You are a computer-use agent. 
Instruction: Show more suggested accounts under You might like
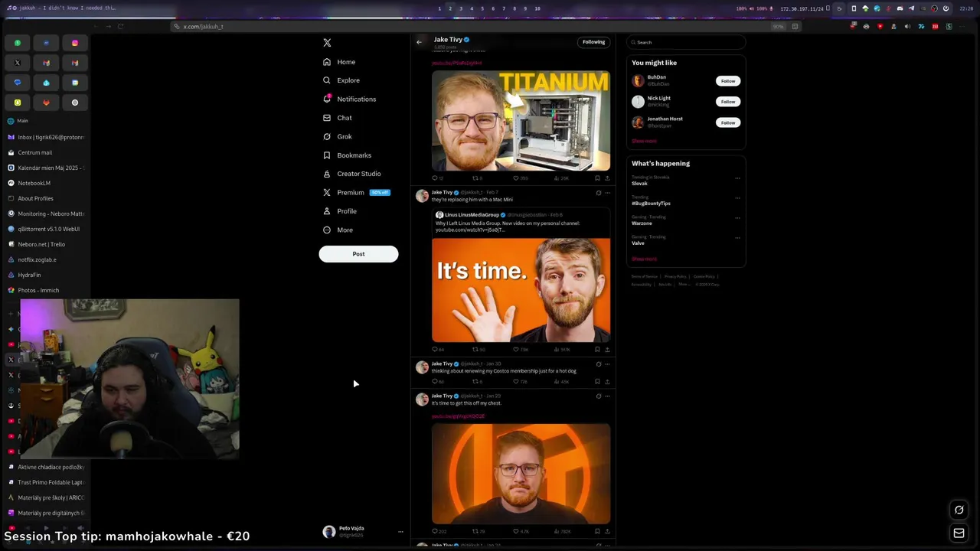[x=644, y=141]
